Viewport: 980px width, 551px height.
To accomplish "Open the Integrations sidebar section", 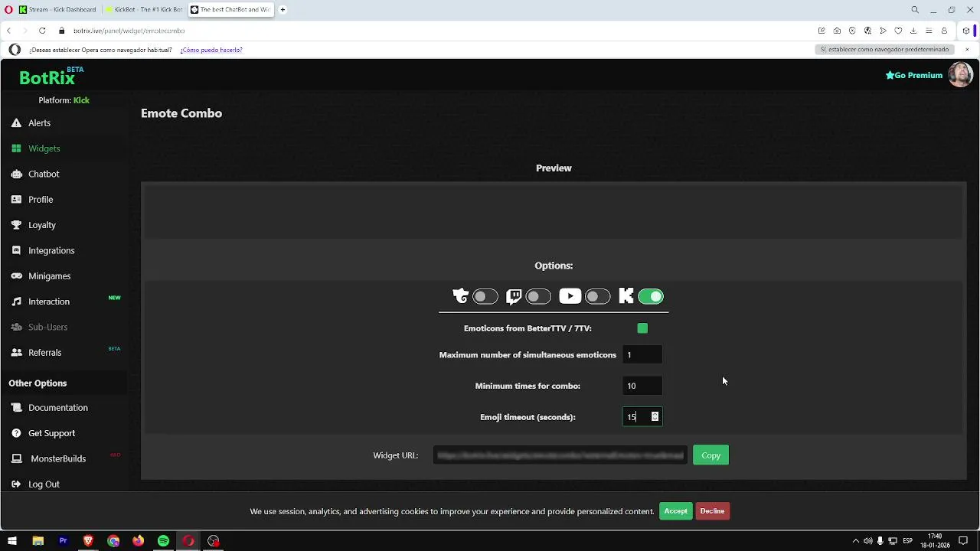I will point(51,250).
